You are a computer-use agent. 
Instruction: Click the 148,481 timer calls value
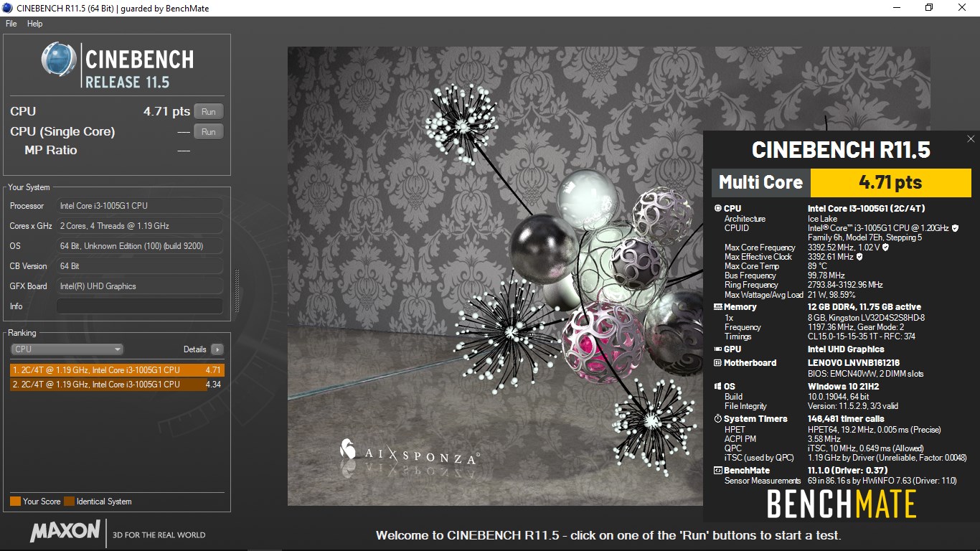tap(846, 419)
